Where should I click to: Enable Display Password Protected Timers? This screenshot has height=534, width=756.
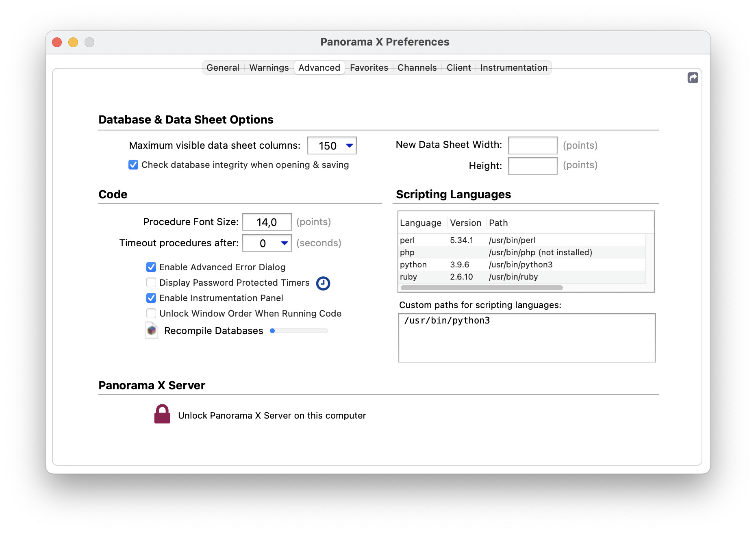151,283
